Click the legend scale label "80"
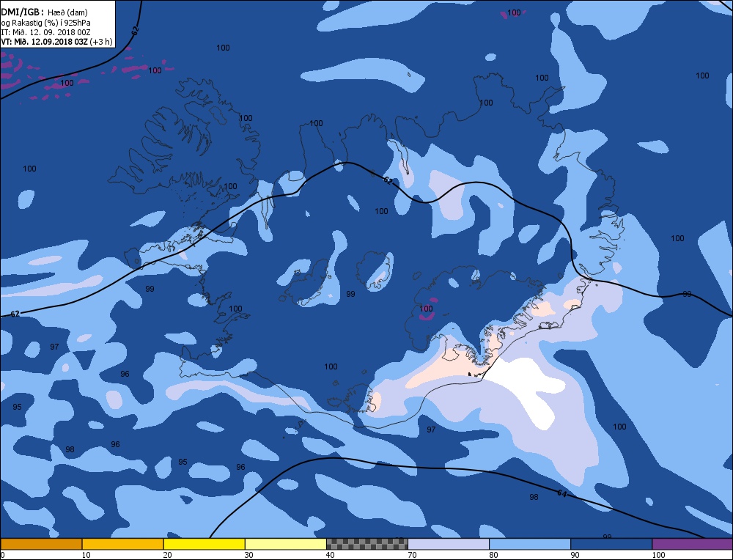 point(493,555)
